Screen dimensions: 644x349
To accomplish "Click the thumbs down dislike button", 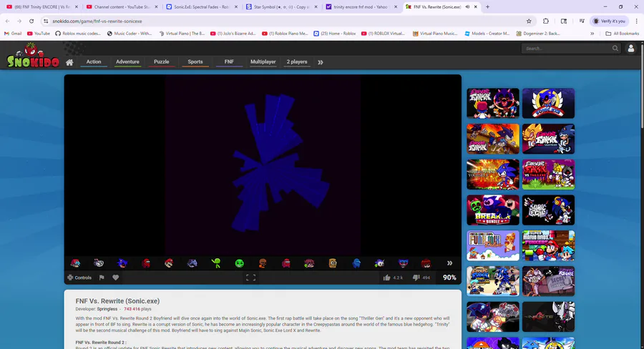I will click(x=416, y=277).
